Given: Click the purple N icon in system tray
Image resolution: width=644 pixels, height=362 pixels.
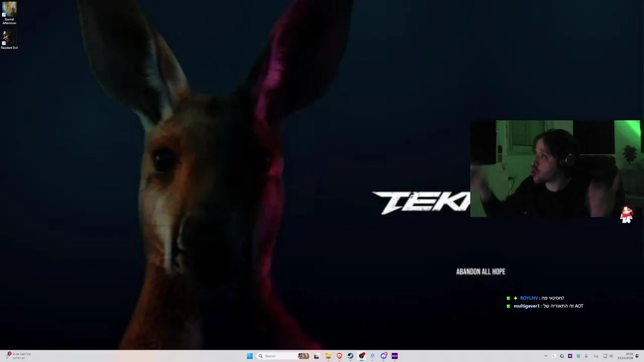Looking at the screenshot, I should [570, 356].
